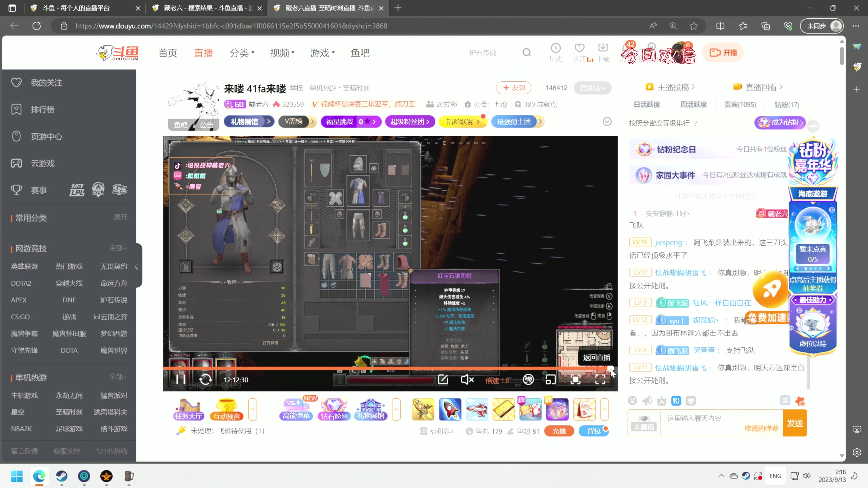
Task: Change playback speed 倍速 1.0
Action: point(497,381)
